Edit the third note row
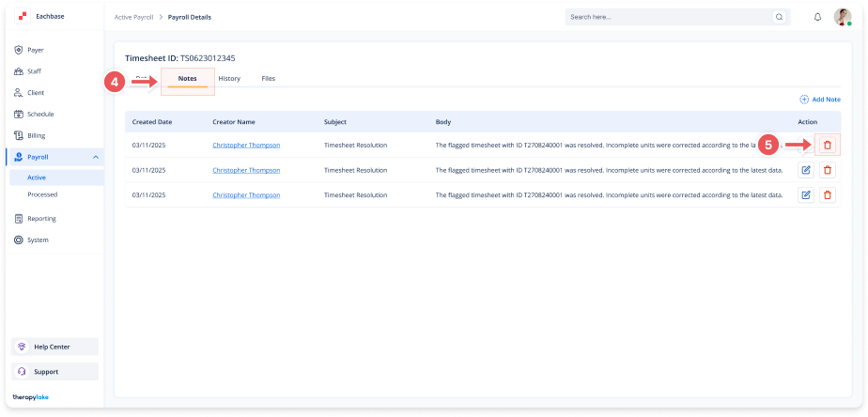 [806, 195]
